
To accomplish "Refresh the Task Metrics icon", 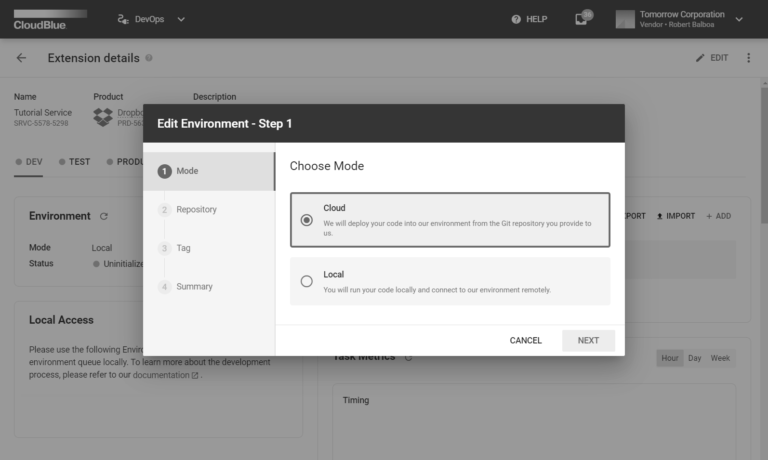I will tap(408, 358).
